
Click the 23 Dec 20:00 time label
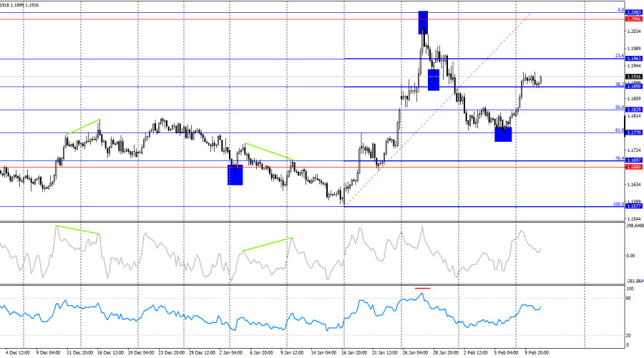172,353
